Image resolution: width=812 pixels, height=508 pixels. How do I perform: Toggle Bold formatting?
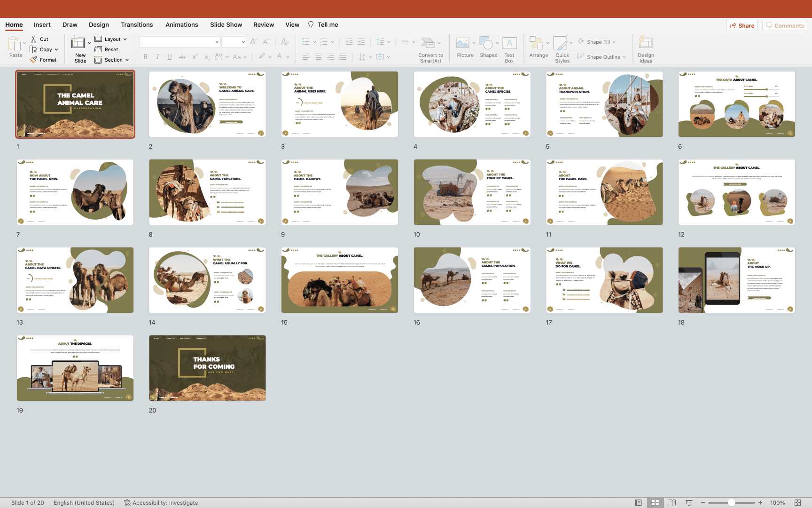[x=145, y=57]
